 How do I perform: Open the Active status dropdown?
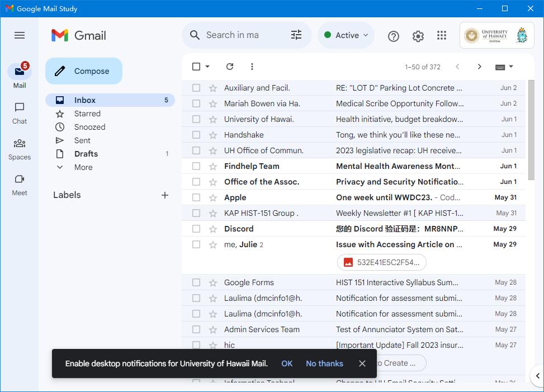click(x=346, y=35)
